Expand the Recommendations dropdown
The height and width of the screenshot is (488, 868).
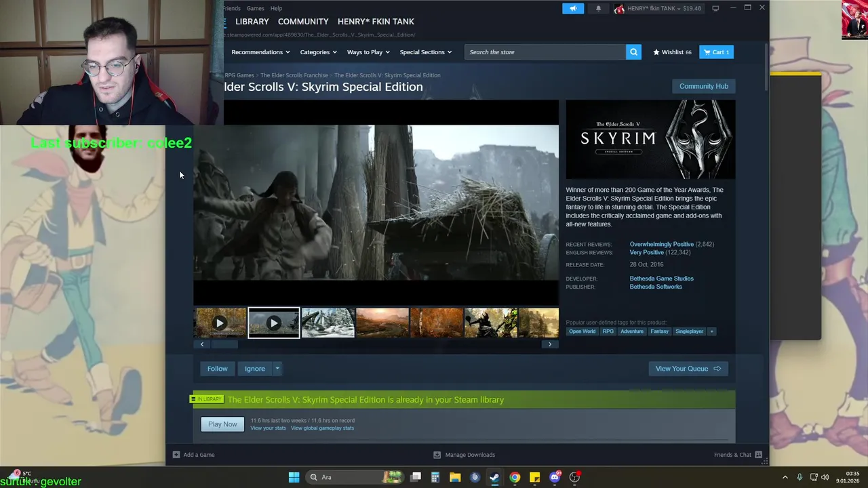coord(260,52)
